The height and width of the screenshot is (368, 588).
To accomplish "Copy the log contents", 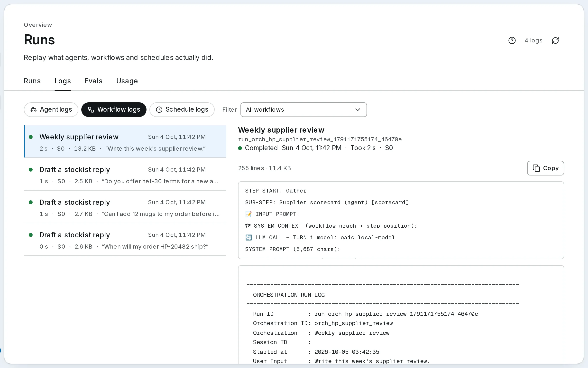I will pyautogui.click(x=545, y=168).
